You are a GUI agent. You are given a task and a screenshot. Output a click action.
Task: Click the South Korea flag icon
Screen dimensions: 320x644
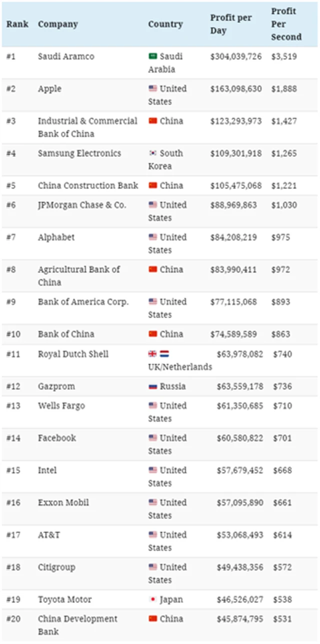[152, 153]
